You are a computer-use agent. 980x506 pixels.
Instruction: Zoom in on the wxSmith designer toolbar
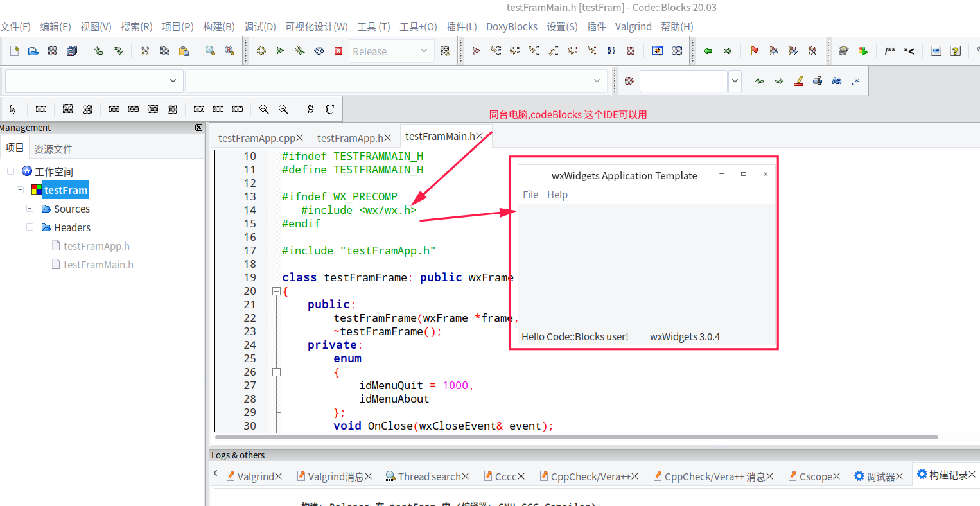pyautogui.click(x=264, y=109)
